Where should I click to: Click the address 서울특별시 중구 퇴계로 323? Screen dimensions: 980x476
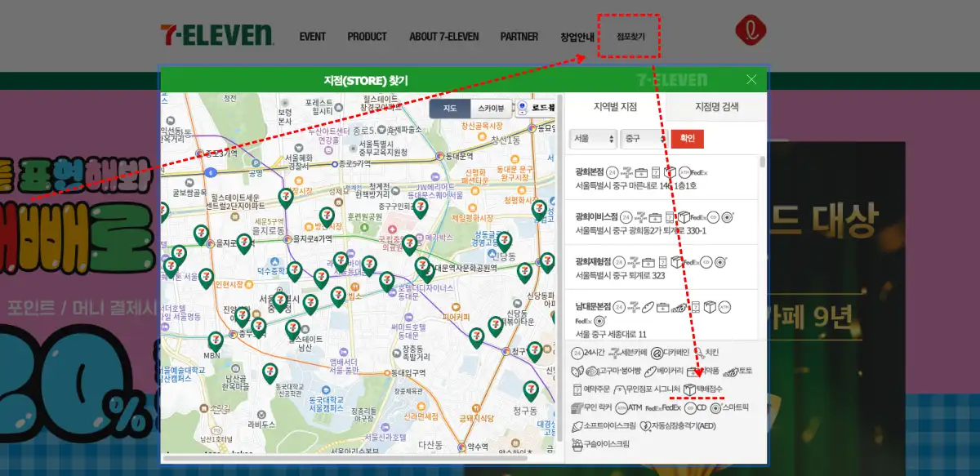[621, 276]
